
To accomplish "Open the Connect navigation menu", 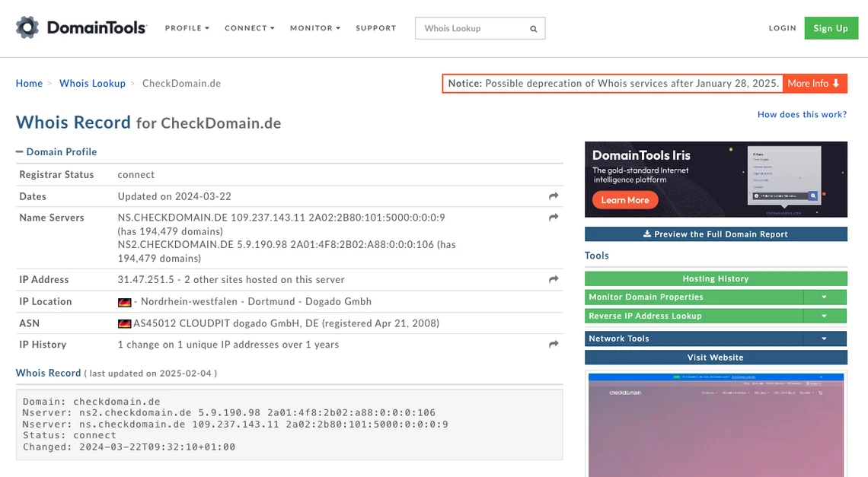I will (x=249, y=28).
